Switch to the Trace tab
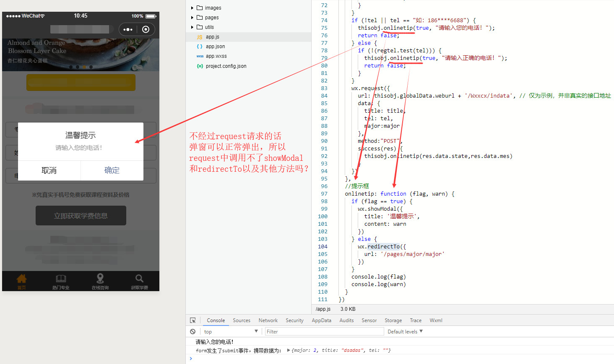The image size is (614, 364). tap(416, 320)
